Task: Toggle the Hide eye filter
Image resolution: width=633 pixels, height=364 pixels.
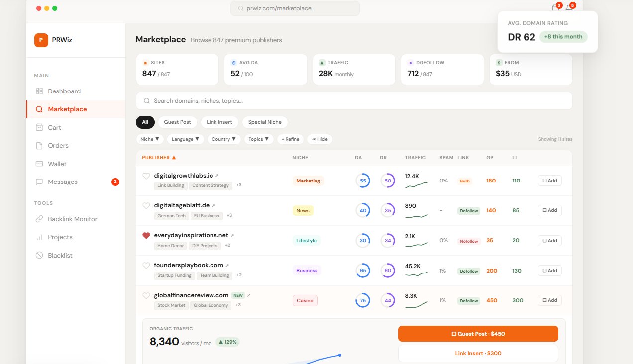Action: [x=319, y=139]
